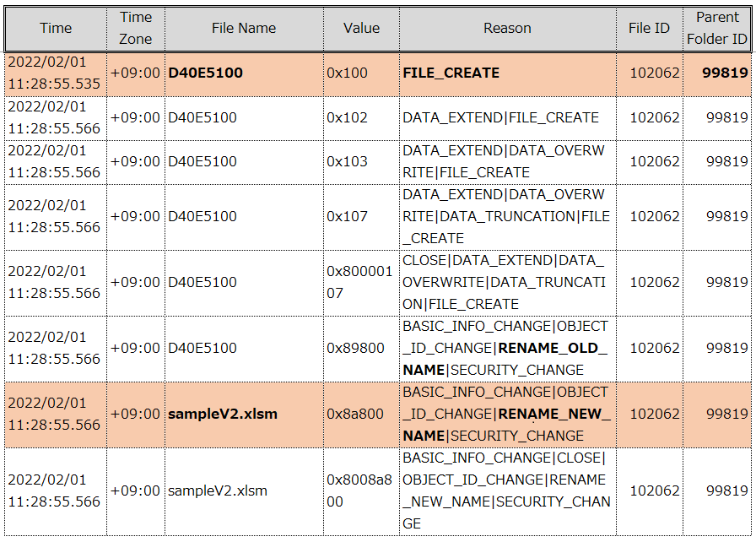The height and width of the screenshot is (542, 756).
Task: Select the "File ID" column header
Action: [649, 28]
